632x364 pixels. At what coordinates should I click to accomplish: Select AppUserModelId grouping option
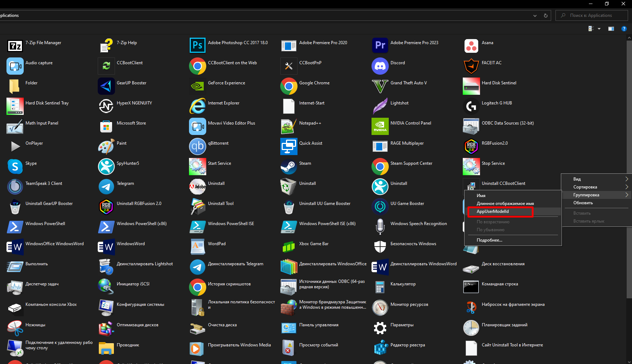pyautogui.click(x=513, y=211)
